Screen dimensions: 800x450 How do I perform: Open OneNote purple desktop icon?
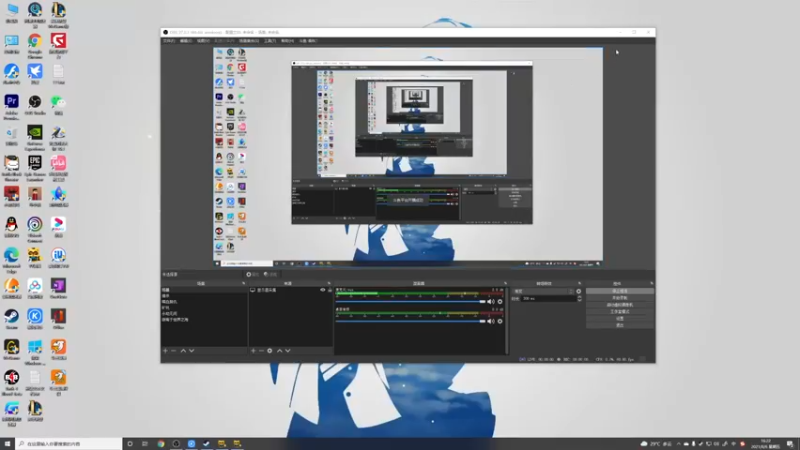58,285
